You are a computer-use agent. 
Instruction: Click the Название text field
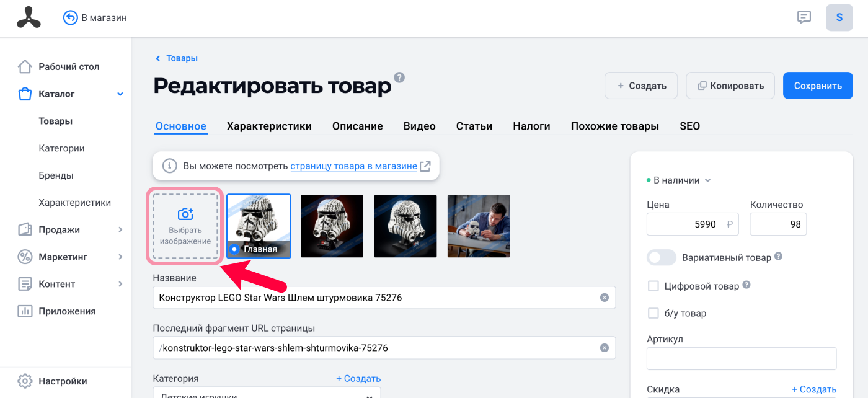pos(384,298)
